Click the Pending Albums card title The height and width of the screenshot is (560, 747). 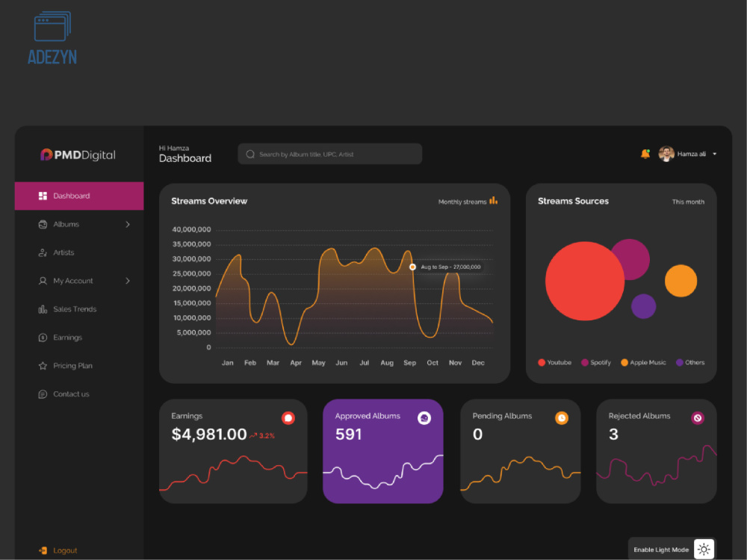coord(502,416)
